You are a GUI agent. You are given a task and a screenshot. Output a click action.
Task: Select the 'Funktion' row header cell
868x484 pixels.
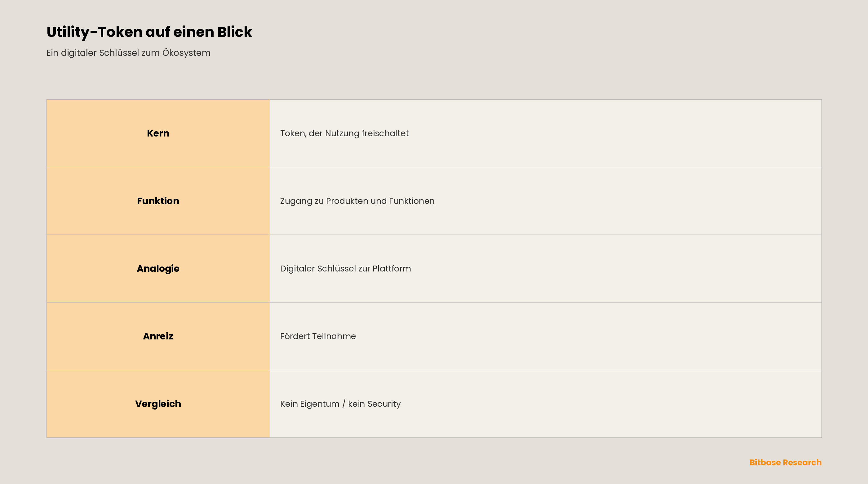pyautogui.click(x=158, y=201)
